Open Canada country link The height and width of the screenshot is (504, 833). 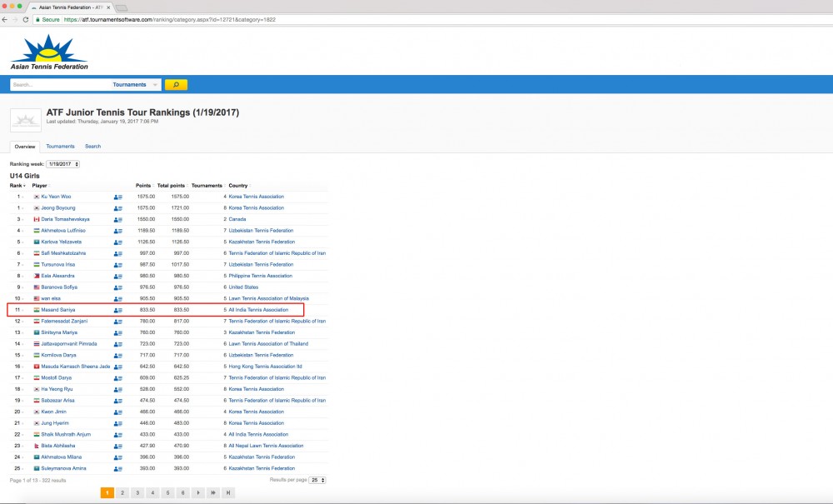point(237,219)
